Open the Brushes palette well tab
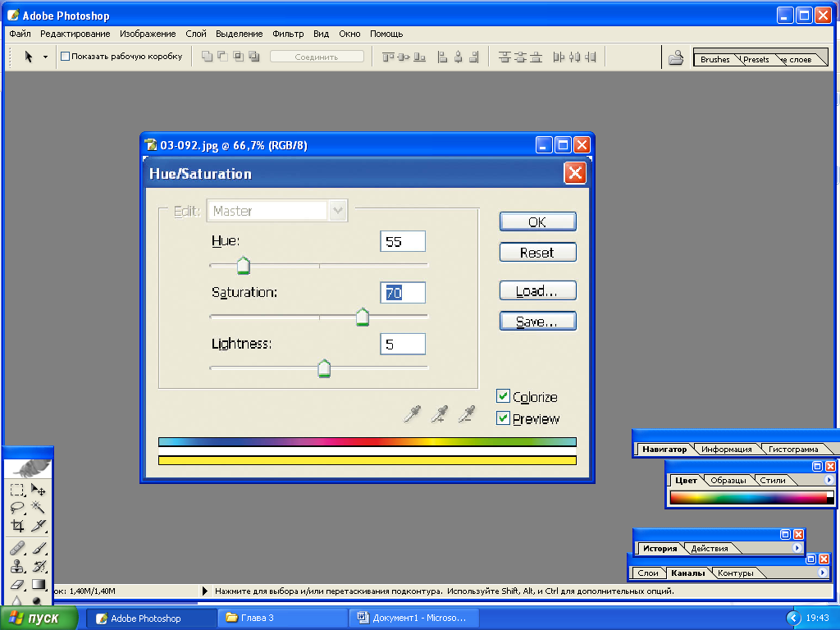Screen dimensions: 840x630 tap(714, 59)
